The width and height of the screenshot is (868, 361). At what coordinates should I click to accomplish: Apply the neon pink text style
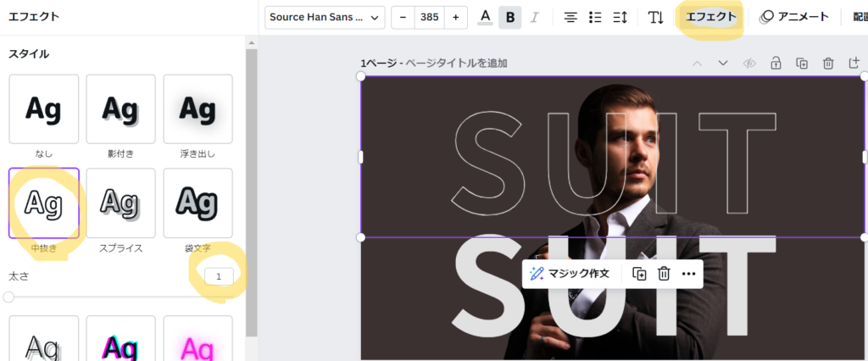click(x=198, y=338)
